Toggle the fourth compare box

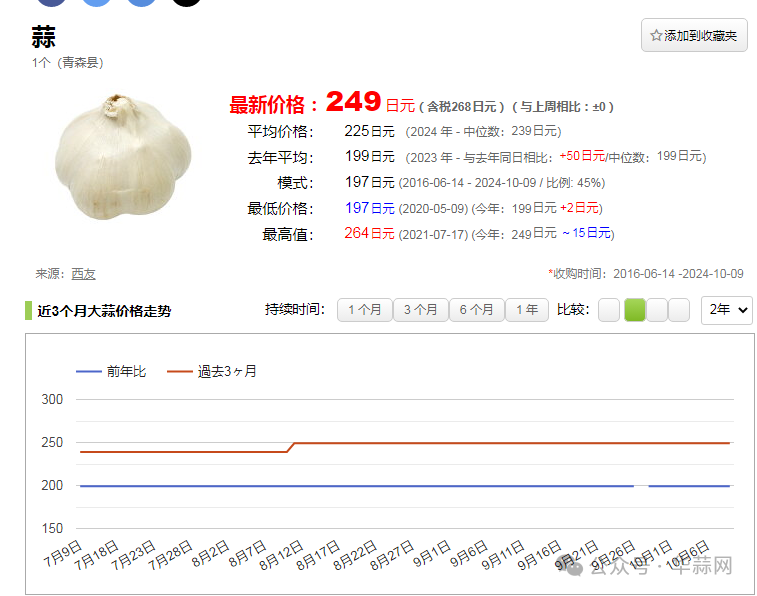click(679, 310)
